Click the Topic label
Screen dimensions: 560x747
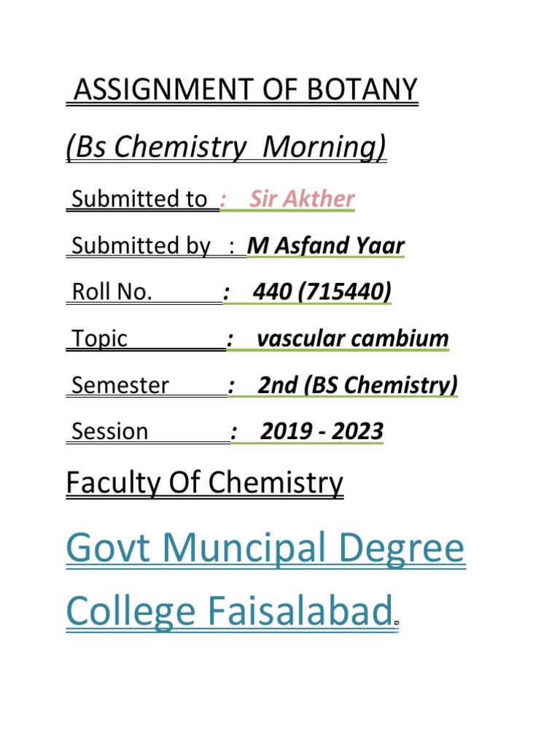(x=99, y=338)
